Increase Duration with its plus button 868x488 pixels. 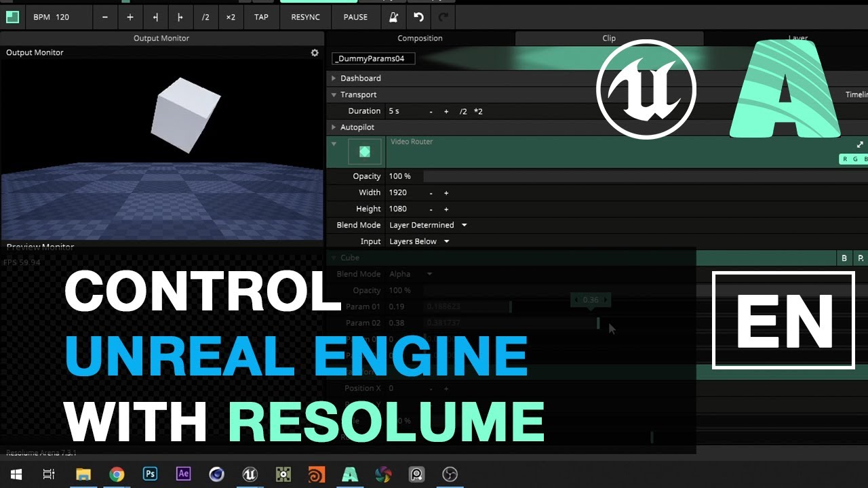(x=446, y=111)
